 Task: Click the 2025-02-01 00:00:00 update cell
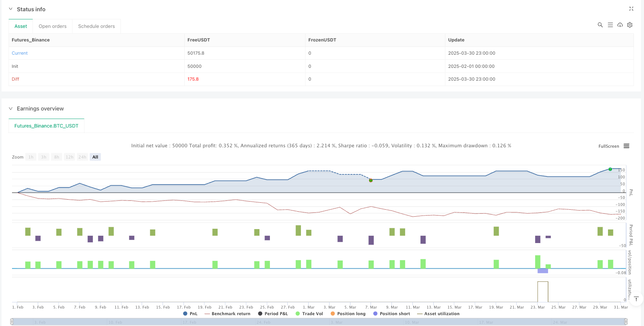click(x=471, y=66)
